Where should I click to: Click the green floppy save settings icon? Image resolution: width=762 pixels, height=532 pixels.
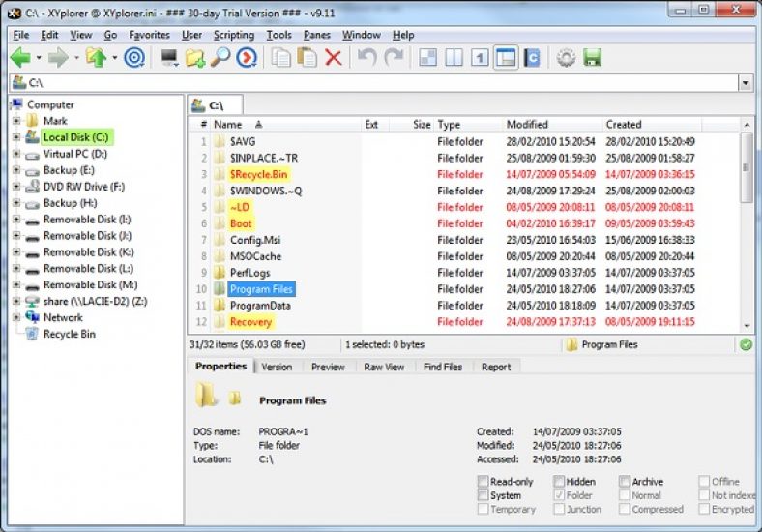[x=592, y=58]
